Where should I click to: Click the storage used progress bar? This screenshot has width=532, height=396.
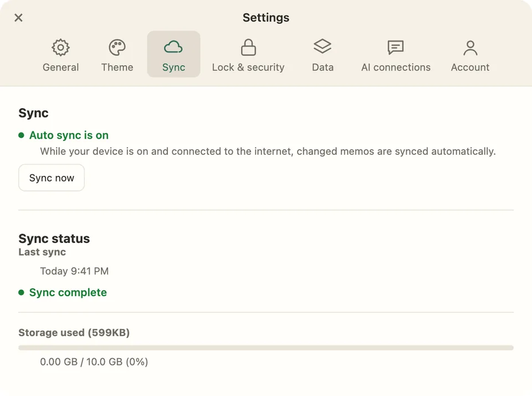(266, 348)
